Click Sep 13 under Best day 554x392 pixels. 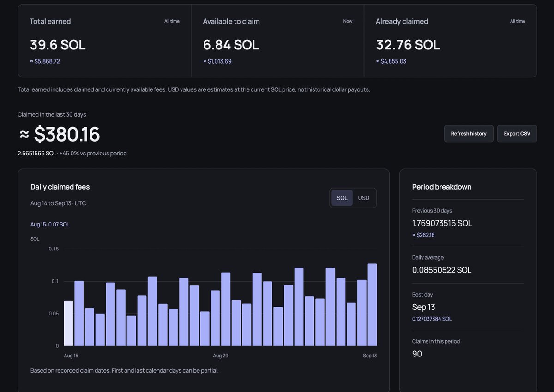424,307
